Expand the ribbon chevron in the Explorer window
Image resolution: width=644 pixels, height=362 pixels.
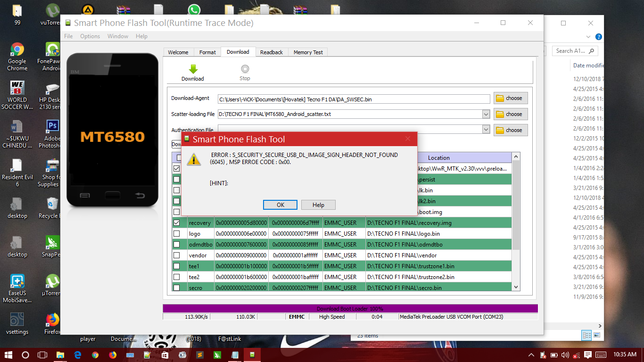click(x=588, y=37)
